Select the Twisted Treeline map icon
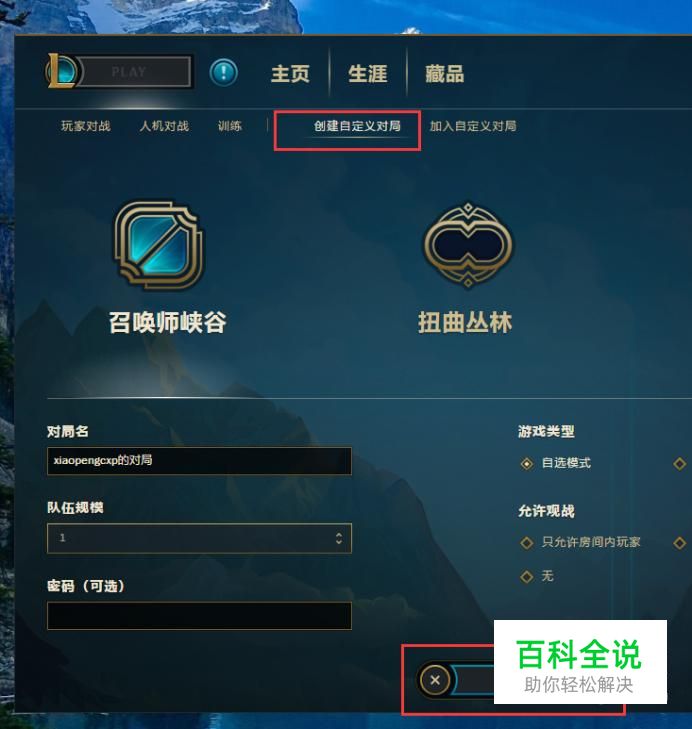The image size is (692, 729). [x=468, y=245]
